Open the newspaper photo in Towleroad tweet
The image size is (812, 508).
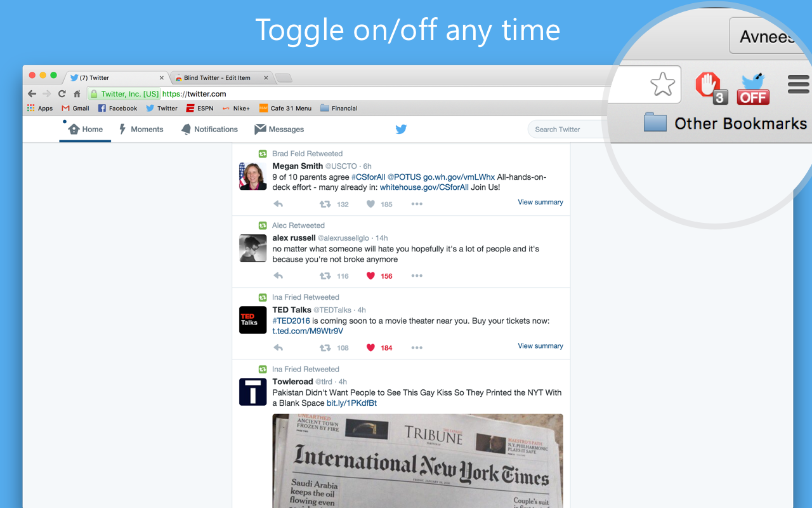pyautogui.click(x=417, y=461)
